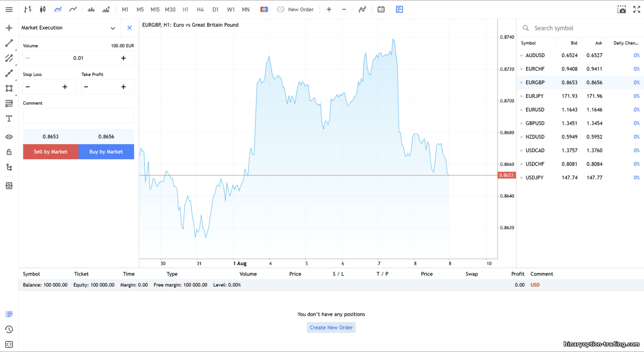Open the economic calendar icon

381,9
